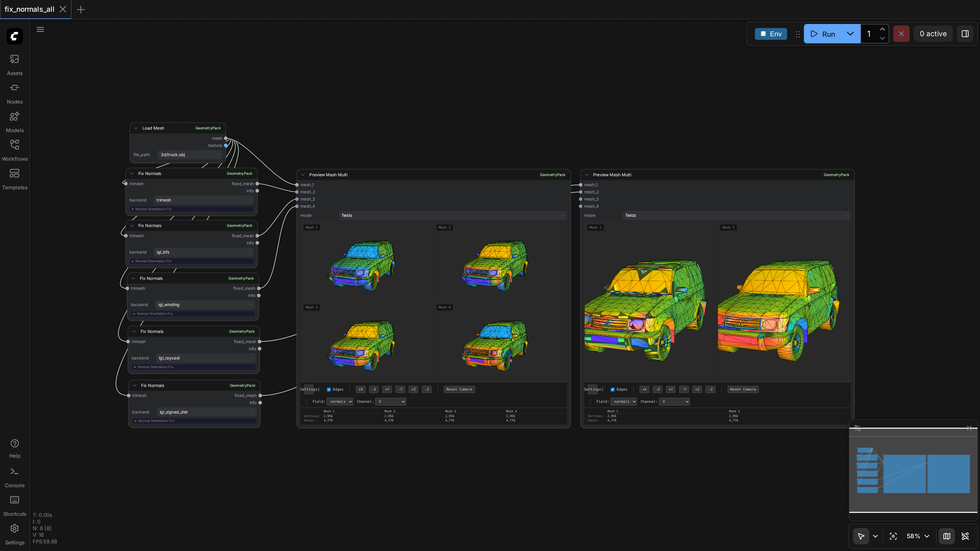Click the Env button
The image size is (980, 551).
771,34
